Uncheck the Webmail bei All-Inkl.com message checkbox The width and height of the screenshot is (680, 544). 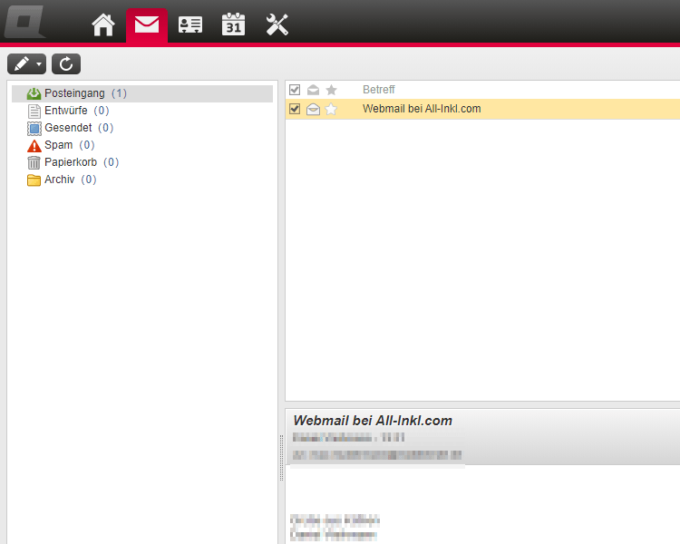click(294, 109)
